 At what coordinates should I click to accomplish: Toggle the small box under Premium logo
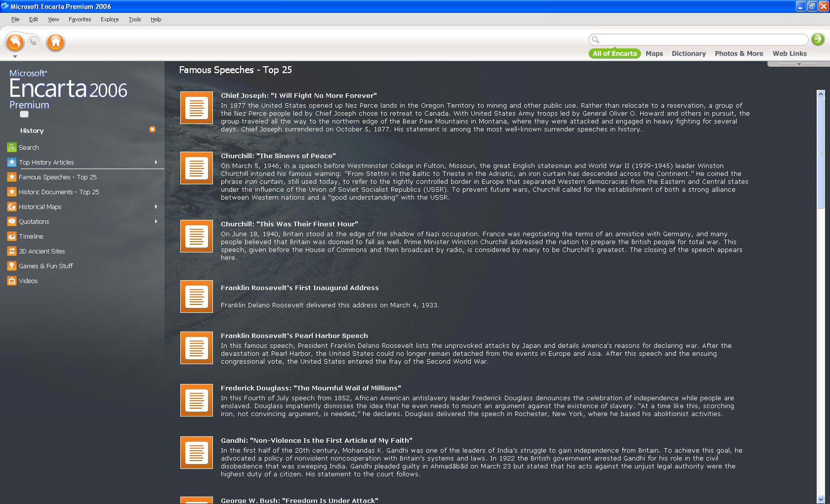[24, 114]
